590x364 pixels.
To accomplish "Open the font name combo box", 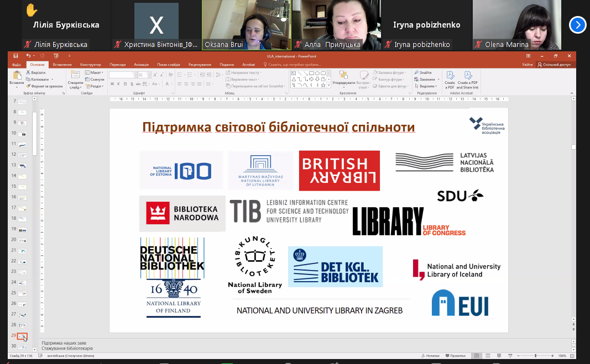I will tap(123, 75).
